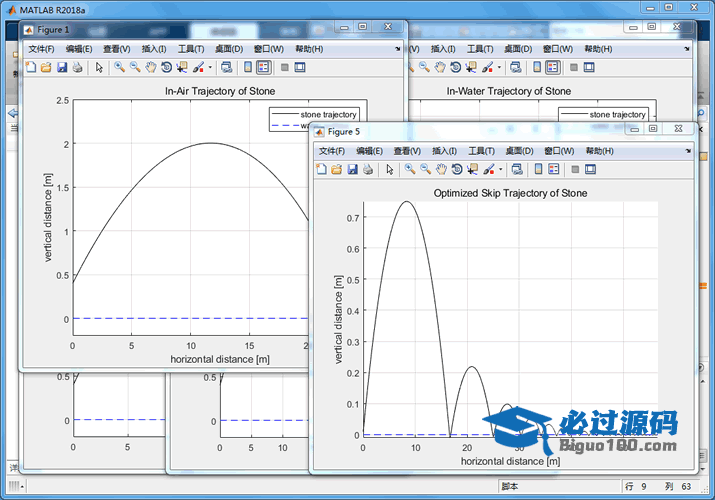This screenshot has width=715, height=500.
Task: Click "In-Air Trajectory of Stone" plot title
Action: 220,91
